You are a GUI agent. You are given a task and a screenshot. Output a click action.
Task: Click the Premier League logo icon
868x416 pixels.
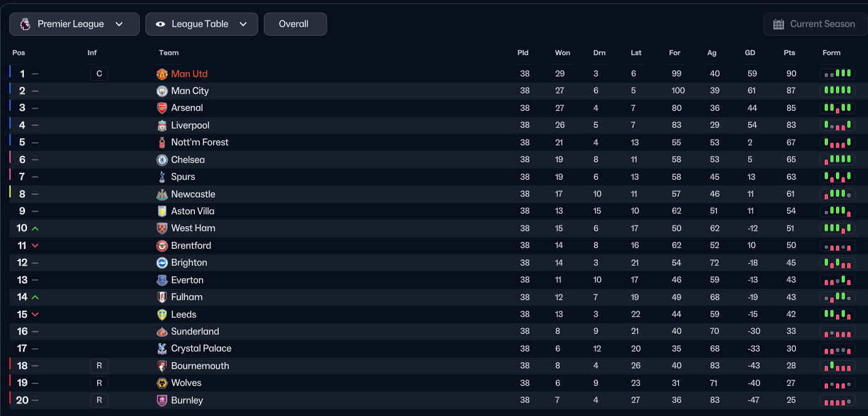[x=25, y=24]
